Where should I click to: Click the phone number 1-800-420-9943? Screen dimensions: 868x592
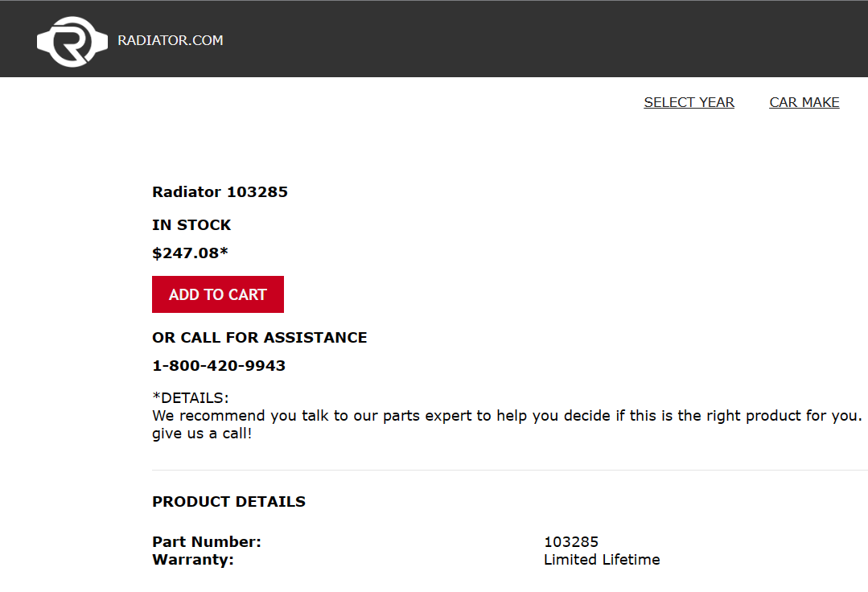(219, 366)
